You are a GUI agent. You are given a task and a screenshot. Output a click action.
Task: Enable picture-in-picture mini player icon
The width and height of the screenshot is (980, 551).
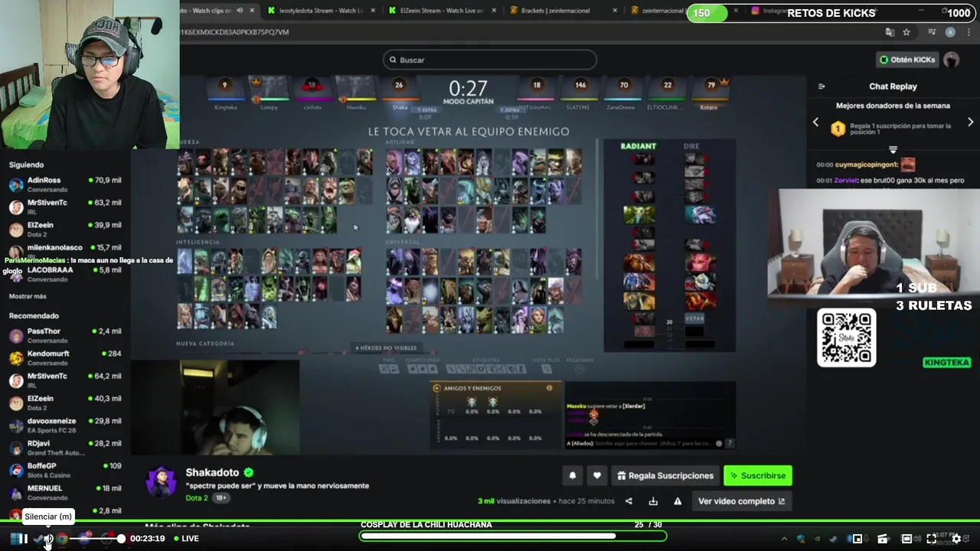pyautogui.click(x=857, y=539)
